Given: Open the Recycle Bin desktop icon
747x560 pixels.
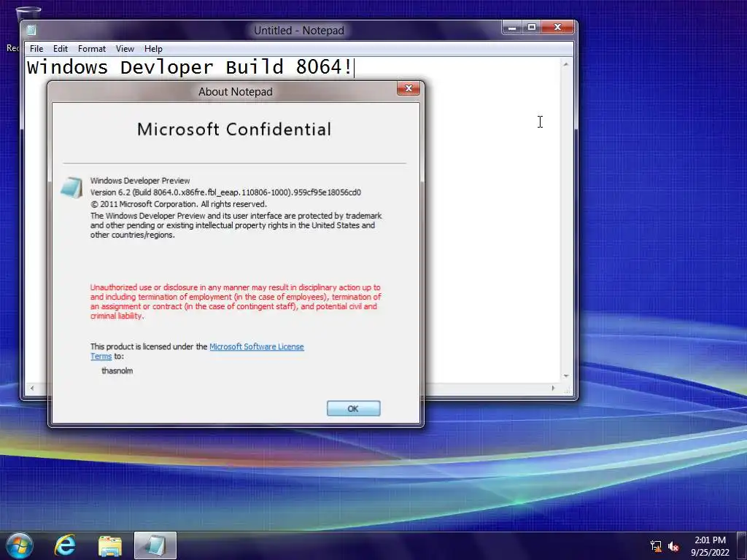Looking at the screenshot, I should (x=27, y=13).
